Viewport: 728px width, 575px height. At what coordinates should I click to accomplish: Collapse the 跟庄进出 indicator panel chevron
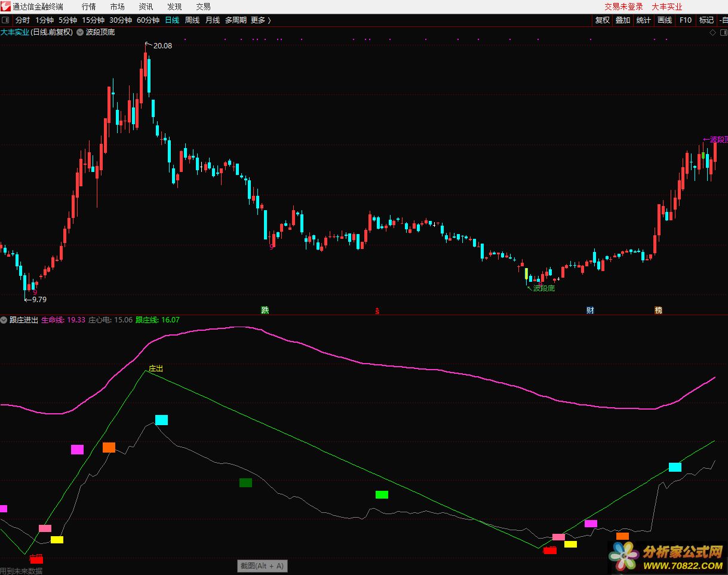[x=4, y=320]
